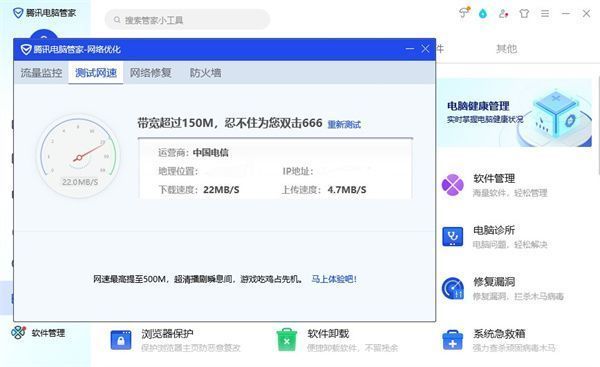Click the 重新测试 link
The height and width of the screenshot is (367, 600).
click(344, 124)
